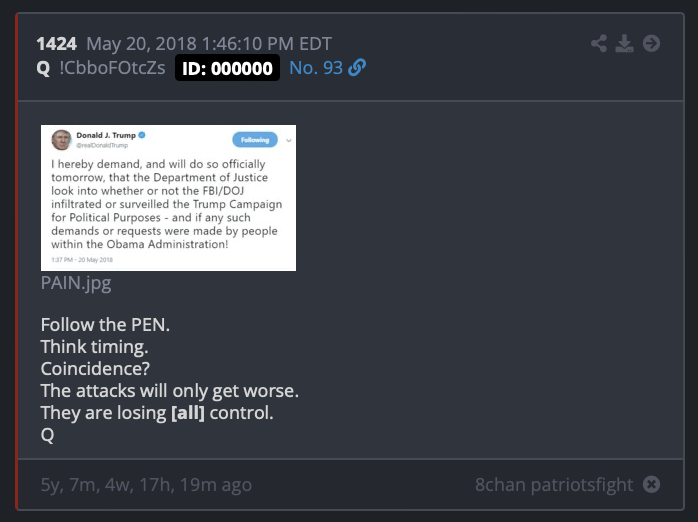698x522 pixels.
Task: Click the ID: 000000 badge
Action: coord(227,68)
